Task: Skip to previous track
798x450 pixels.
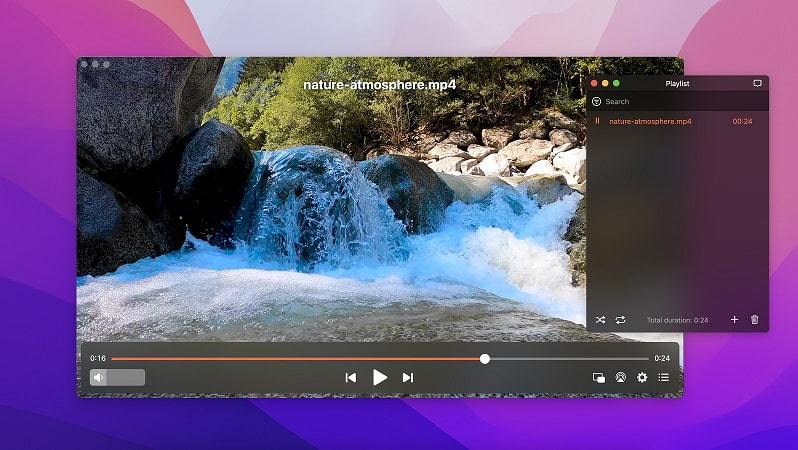Action: pos(351,377)
